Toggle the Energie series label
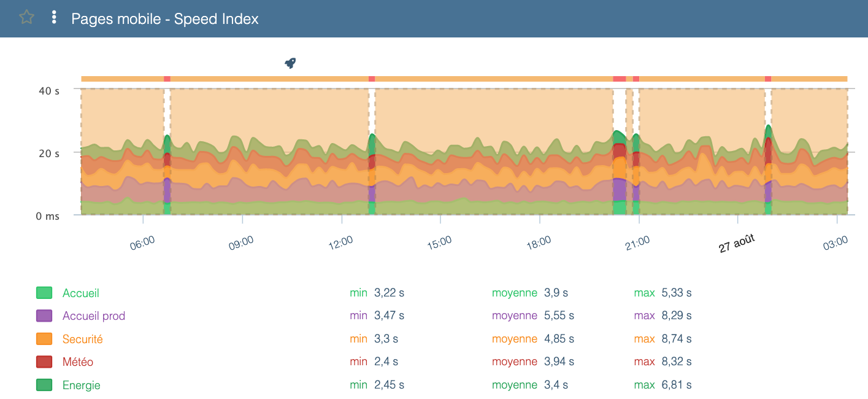Viewport: 868px width, 399px height. click(81, 385)
